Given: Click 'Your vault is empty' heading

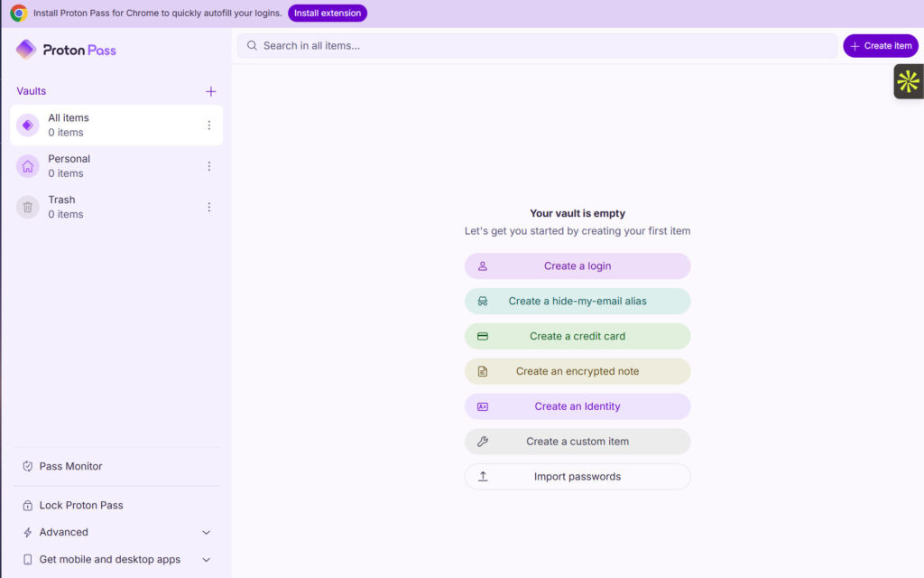Looking at the screenshot, I should (577, 213).
